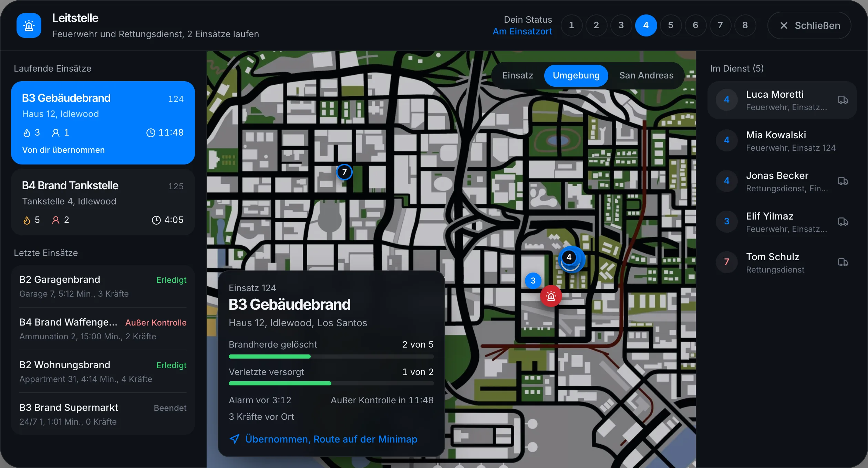This screenshot has width=868, height=468.
Task: Switch the map view to Einsatz
Action: [x=518, y=75]
